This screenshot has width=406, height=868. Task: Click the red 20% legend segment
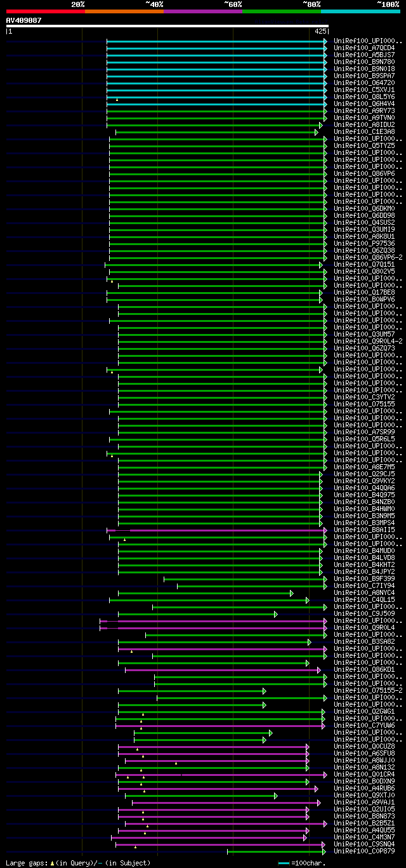46,11
